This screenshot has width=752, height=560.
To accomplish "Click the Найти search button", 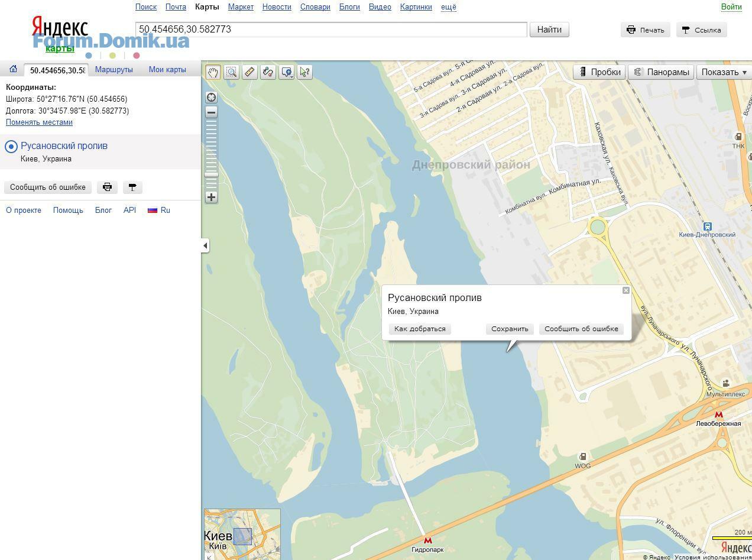I will coord(549,30).
